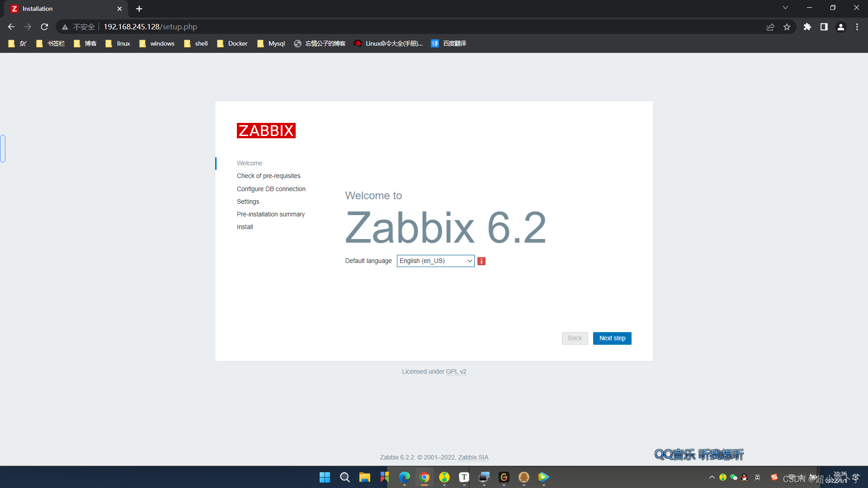Open the Windows Start menu
The image size is (868, 488).
(325, 477)
